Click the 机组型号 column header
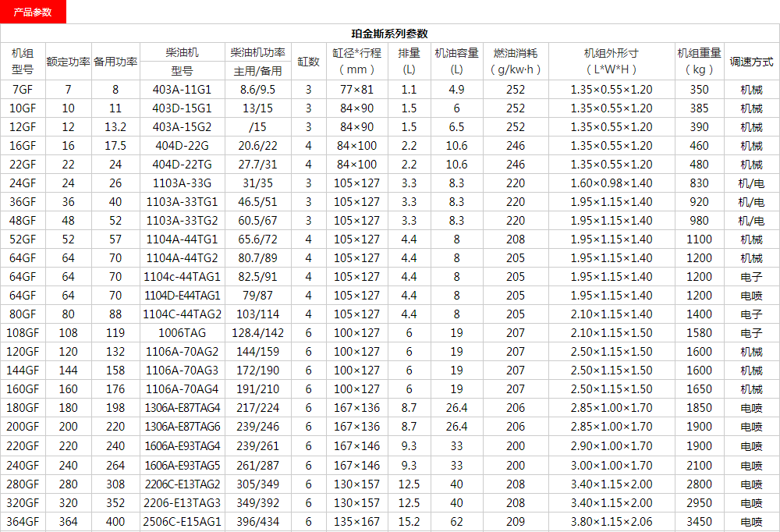 pos(23,62)
